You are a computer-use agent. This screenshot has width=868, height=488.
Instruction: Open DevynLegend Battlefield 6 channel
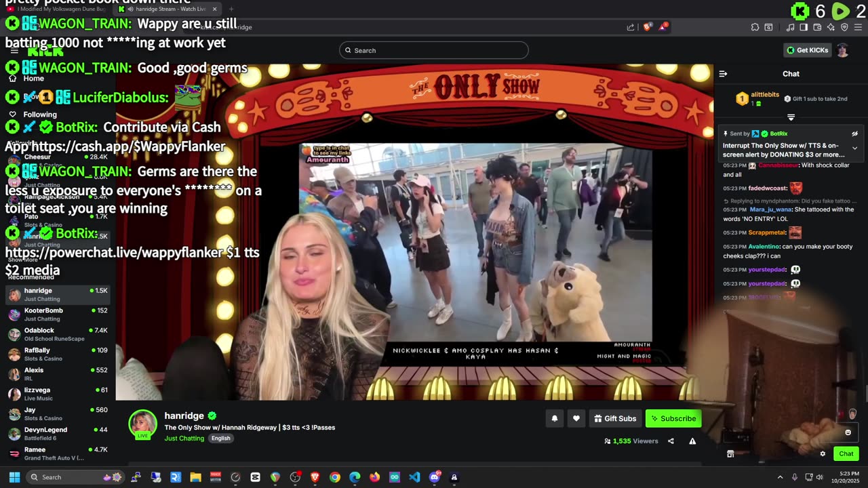pos(58,434)
